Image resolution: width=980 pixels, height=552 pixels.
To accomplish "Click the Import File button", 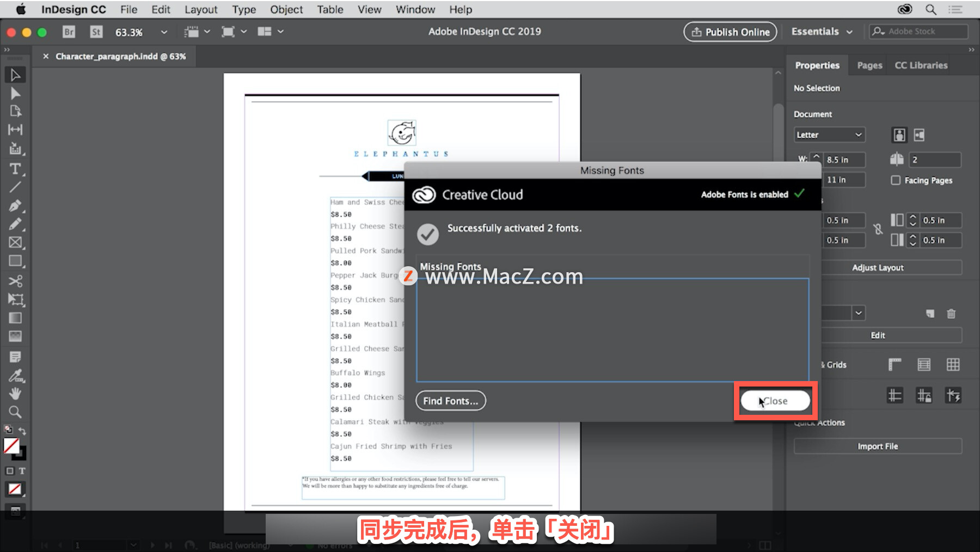I will (878, 446).
